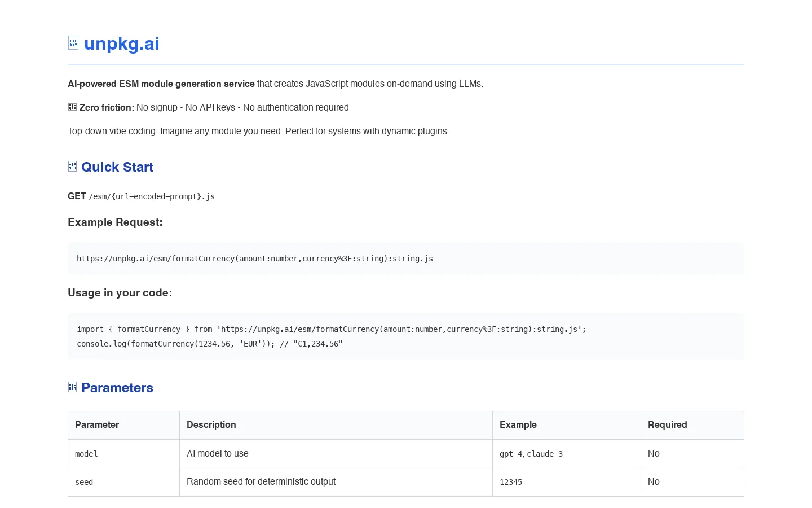Click the 'seed' parameter cell
Viewport: 812px width, 508px height.
pos(123,482)
